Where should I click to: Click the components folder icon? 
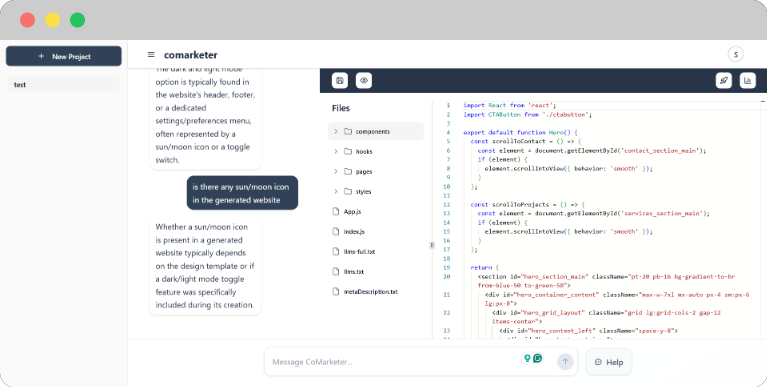(348, 132)
